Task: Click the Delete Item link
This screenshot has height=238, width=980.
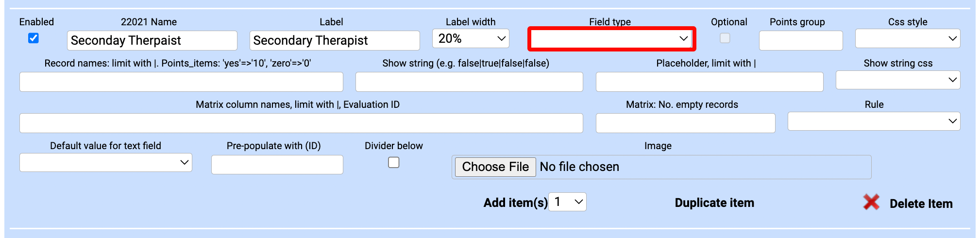Action: (921, 204)
